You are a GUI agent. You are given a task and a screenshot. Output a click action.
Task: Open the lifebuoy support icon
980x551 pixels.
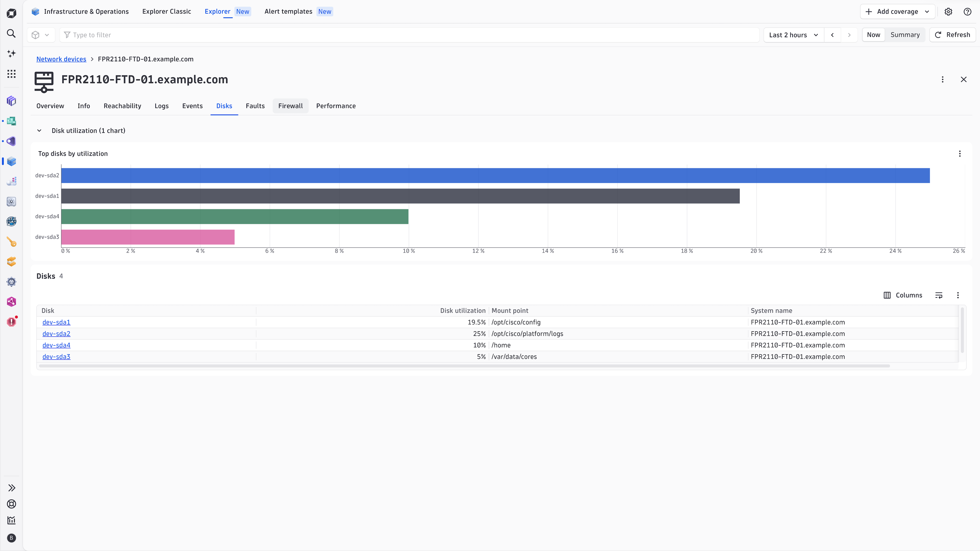tap(11, 504)
